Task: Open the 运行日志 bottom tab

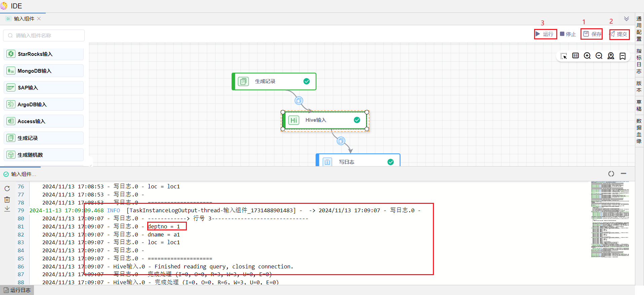Action: click(17, 290)
